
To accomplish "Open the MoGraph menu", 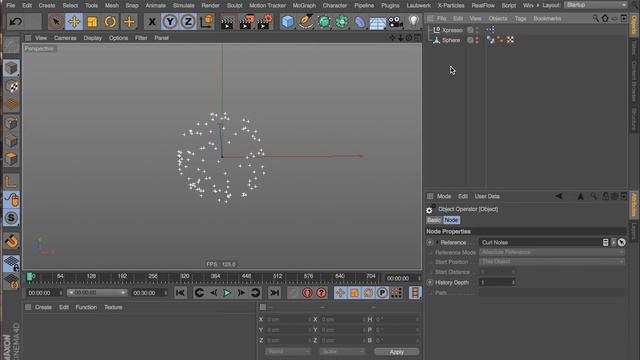I will pos(304,5).
